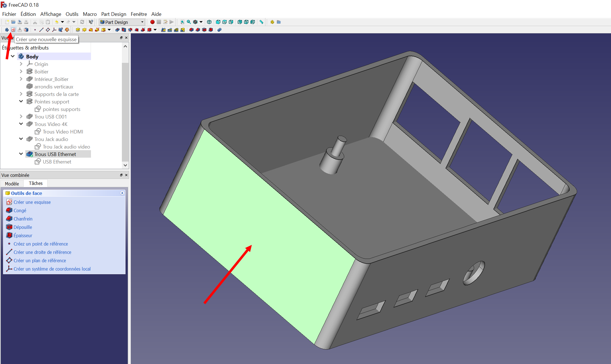Click the Congé task link

20,211
